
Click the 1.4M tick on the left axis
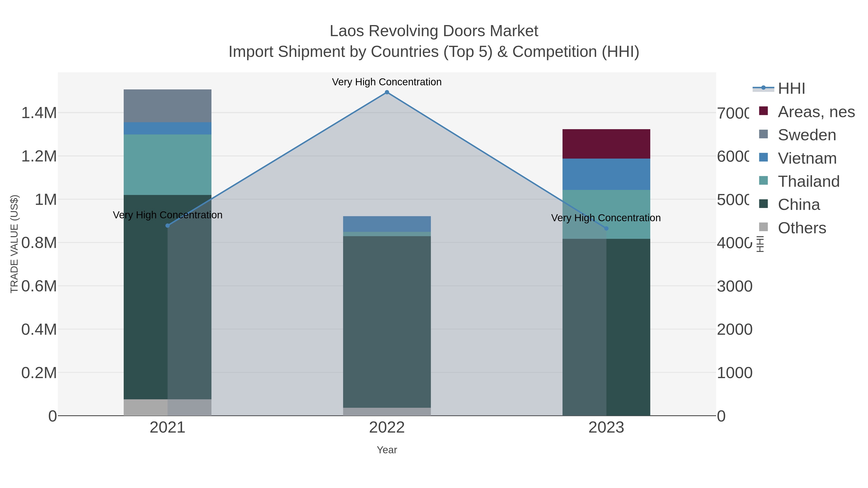(x=39, y=113)
